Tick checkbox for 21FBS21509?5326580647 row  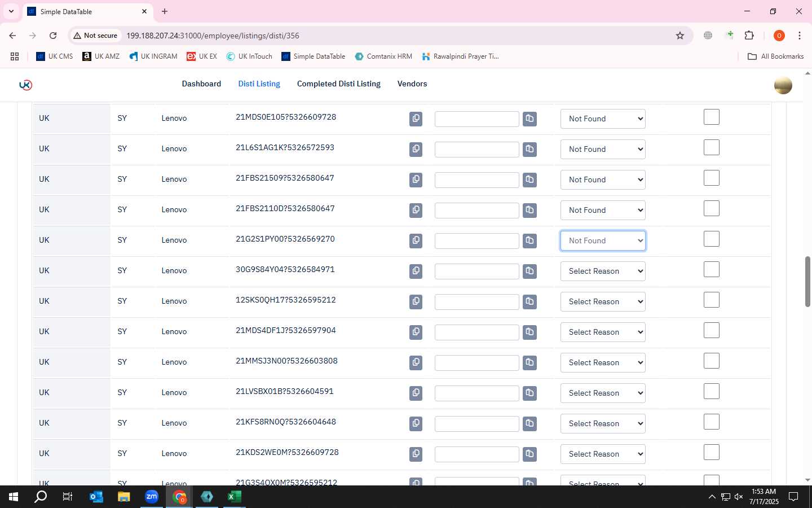(712, 178)
